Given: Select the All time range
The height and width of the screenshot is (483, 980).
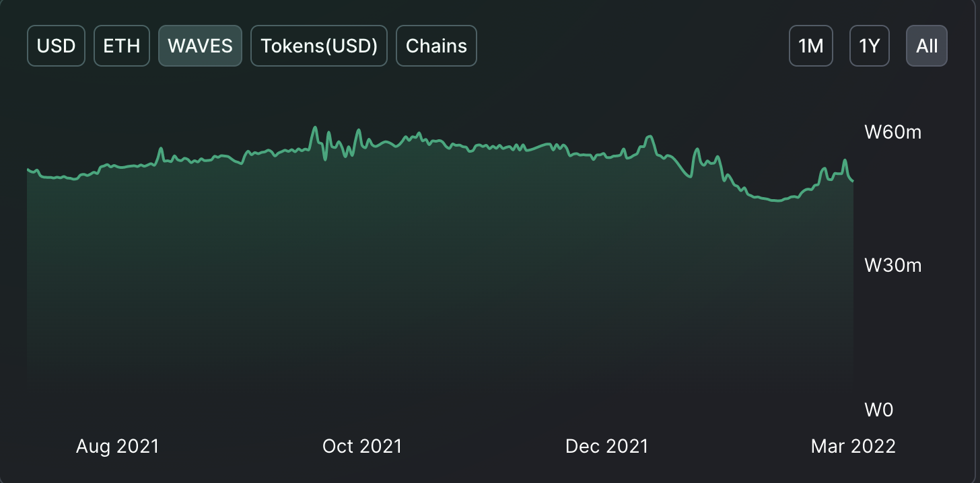Looking at the screenshot, I should click(927, 46).
